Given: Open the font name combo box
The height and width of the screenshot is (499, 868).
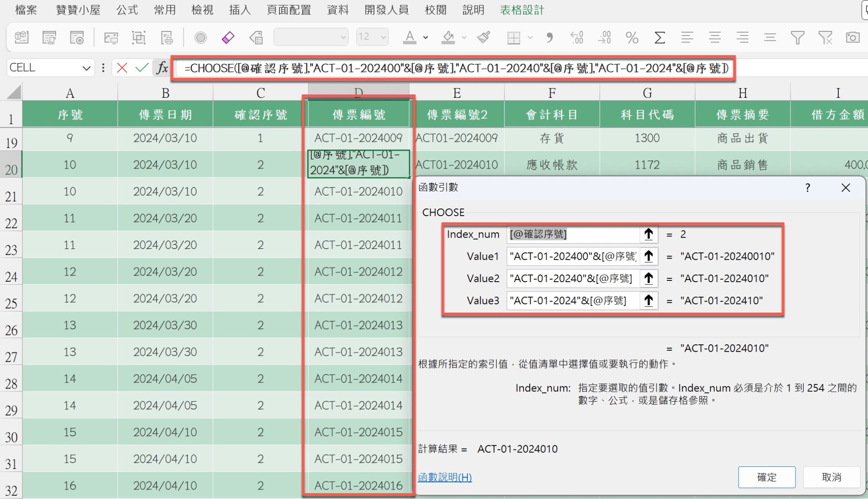Looking at the screenshot, I should click(x=311, y=37).
